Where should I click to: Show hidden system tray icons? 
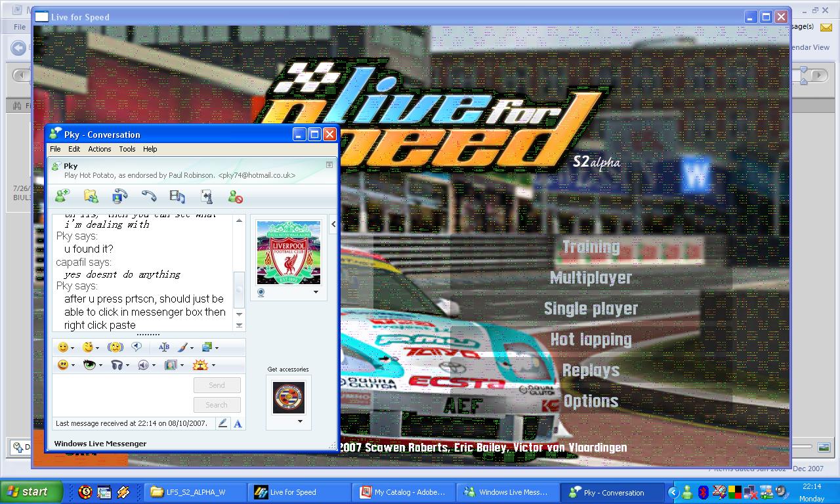click(x=673, y=492)
